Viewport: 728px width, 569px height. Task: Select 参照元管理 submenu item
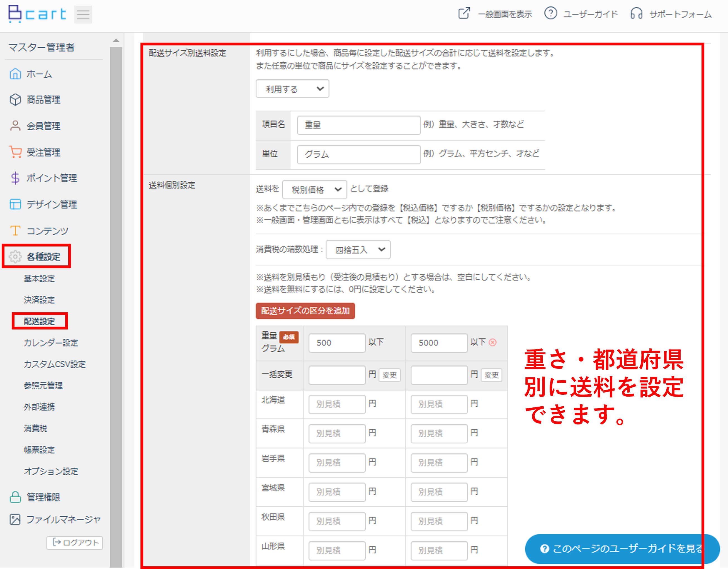tap(43, 385)
